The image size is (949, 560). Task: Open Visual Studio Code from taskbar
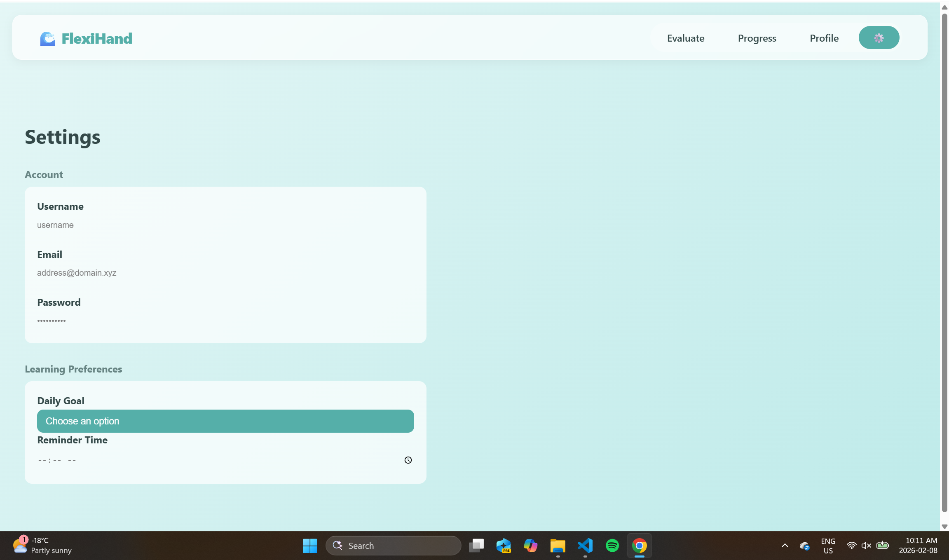(585, 546)
